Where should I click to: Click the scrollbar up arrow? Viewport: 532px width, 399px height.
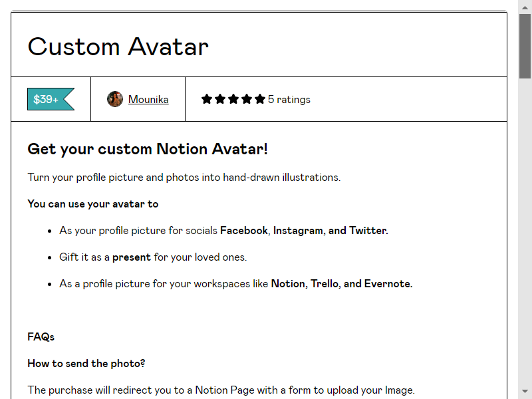point(525,7)
